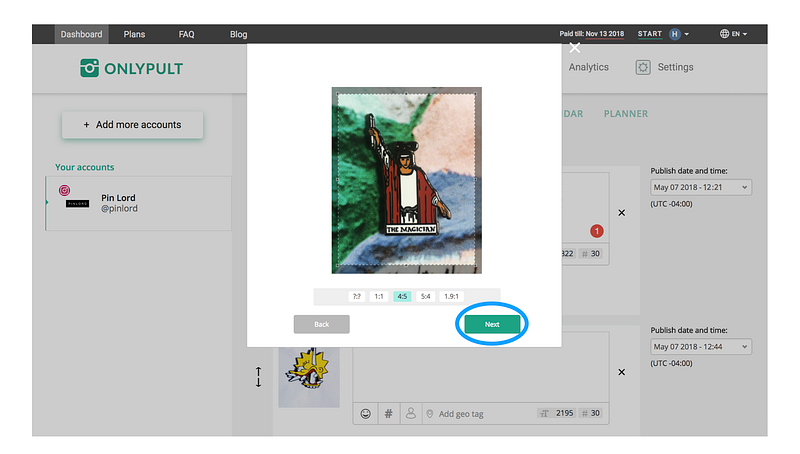
Task: Select the 4:5 aspect ratio
Action: 402,296
